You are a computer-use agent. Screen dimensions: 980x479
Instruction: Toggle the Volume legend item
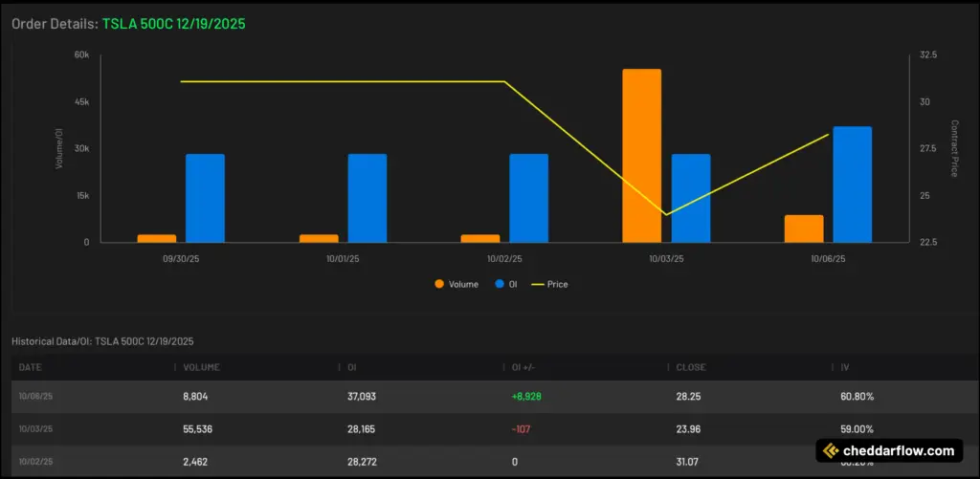pos(457,284)
